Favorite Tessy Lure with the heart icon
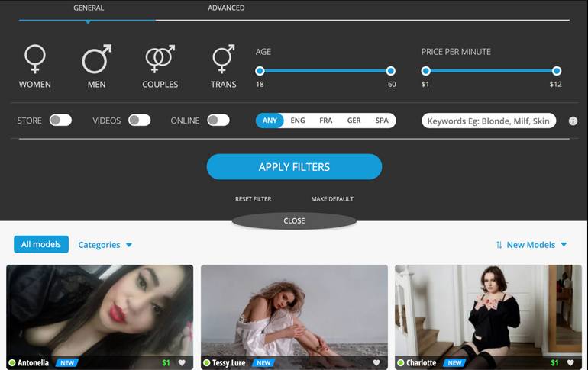This screenshot has width=588, height=370. point(376,362)
